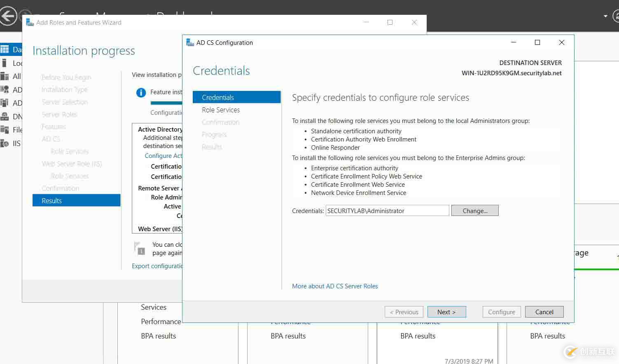This screenshot has height=364, width=619.
Task: Click the feature installation progress bar
Action: click(166, 103)
